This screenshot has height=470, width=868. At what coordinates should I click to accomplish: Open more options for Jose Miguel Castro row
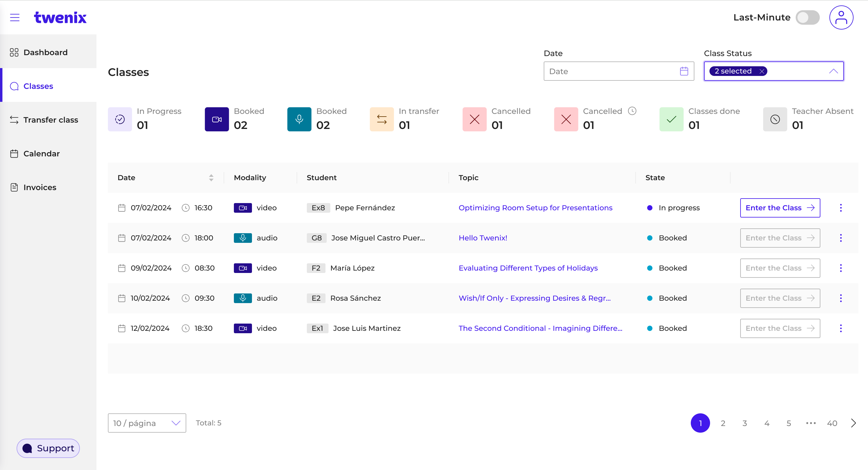coord(841,238)
